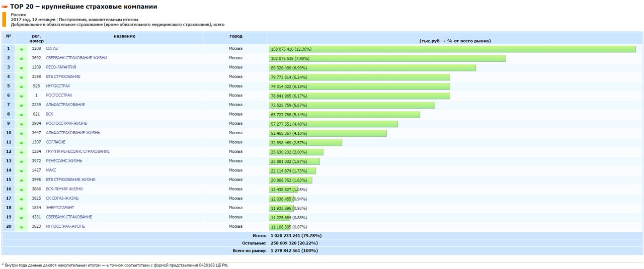
Task: Click the green arrow icon in СОГАЗ row
Action: 22,49
